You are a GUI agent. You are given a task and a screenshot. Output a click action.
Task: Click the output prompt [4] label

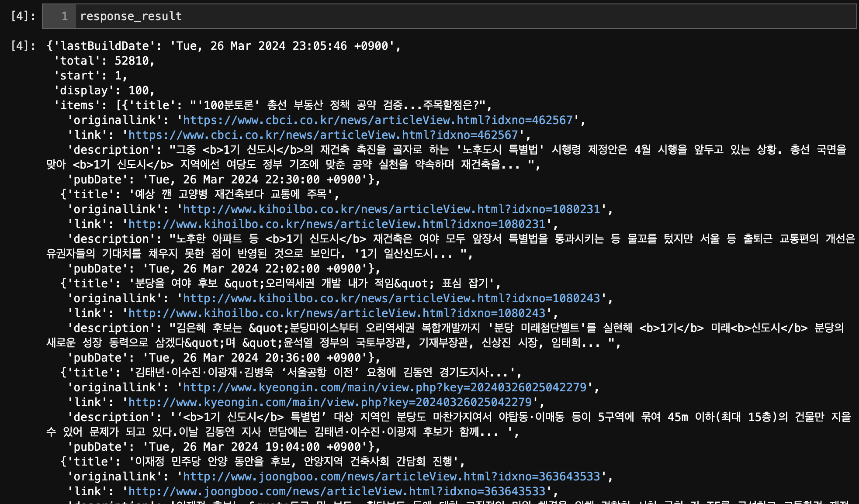pyautogui.click(x=23, y=46)
